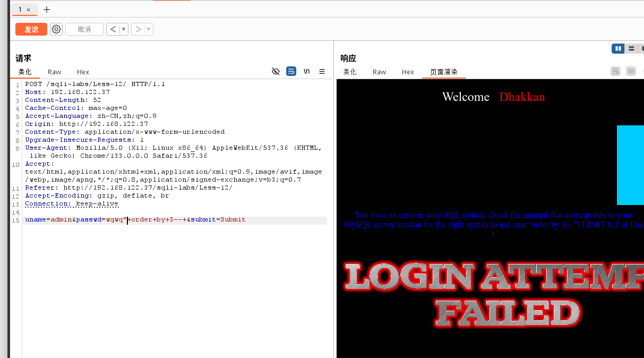Switch response view to Raw tab
The image size is (644, 358).
(x=379, y=72)
